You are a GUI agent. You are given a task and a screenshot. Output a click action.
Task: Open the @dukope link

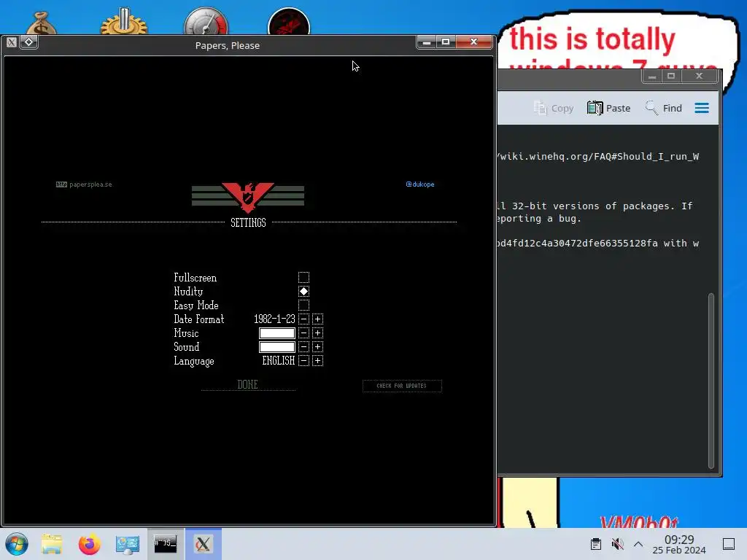coord(419,184)
